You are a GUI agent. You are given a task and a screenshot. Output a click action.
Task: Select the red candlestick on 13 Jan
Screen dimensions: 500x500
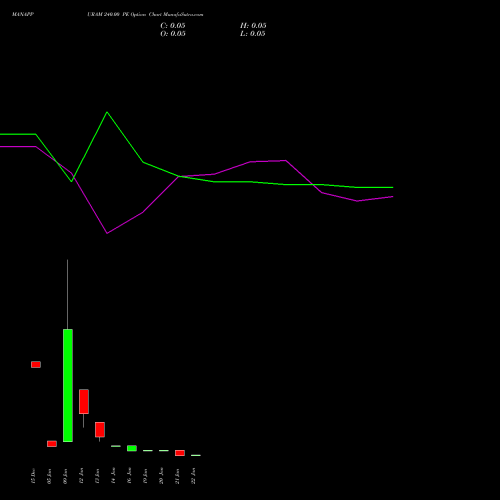pyautogui.click(x=100, y=429)
